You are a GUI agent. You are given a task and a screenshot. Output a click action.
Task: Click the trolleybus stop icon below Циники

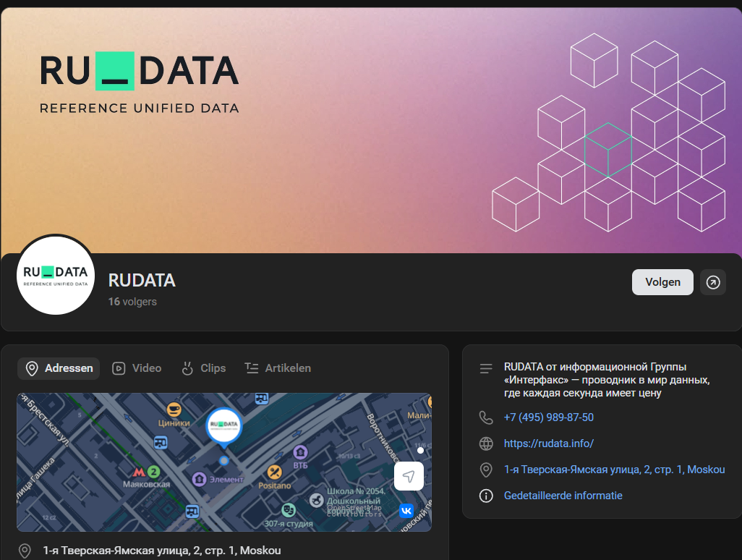pos(161,443)
